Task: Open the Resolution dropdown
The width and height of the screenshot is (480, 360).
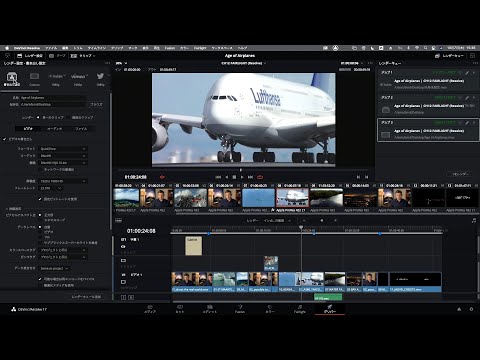Action: coord(63,181)
